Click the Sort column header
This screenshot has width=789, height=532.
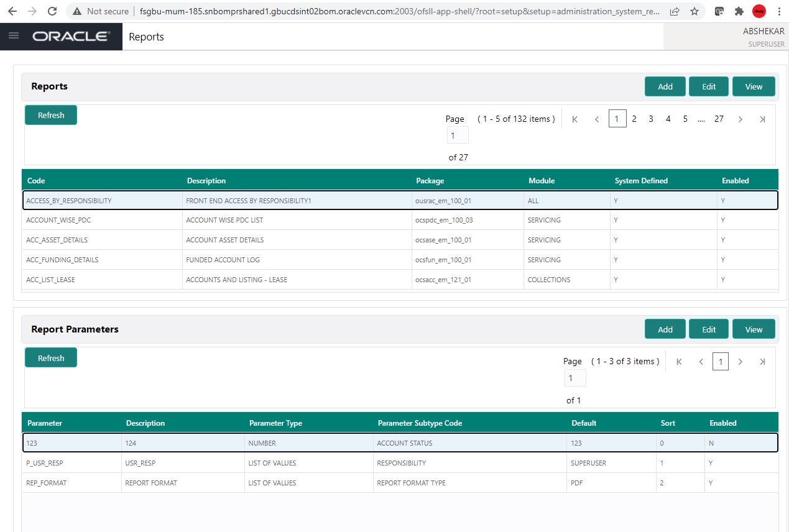pyautogui.click(x=668, y=423)
